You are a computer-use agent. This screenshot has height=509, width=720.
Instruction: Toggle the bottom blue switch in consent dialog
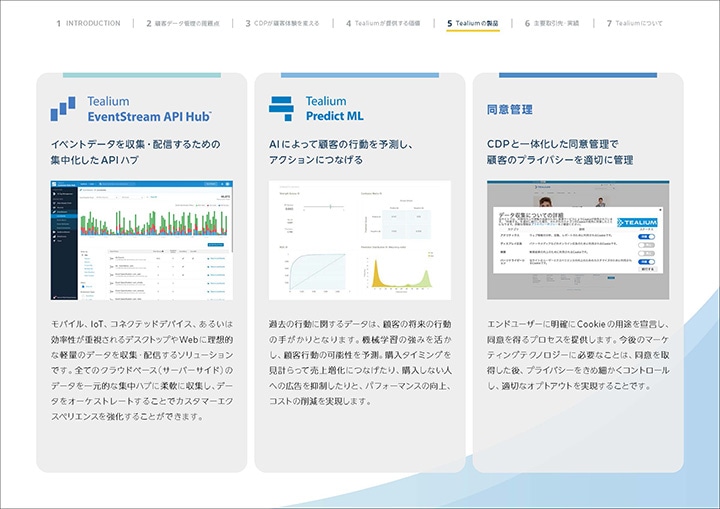coord(646,261)
